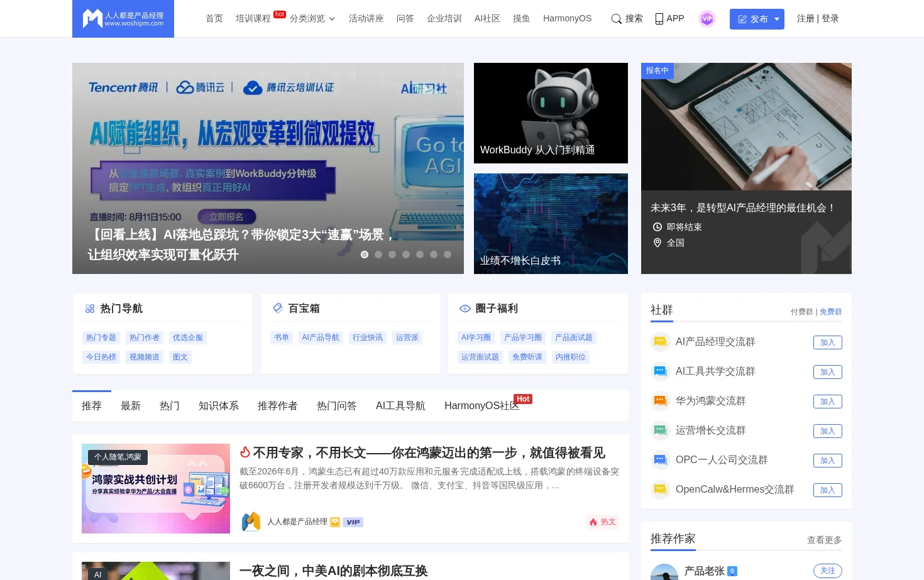924x580 pixels.
Task: Click AI工具共学交流群 chat icon
Action: point(660,371)
